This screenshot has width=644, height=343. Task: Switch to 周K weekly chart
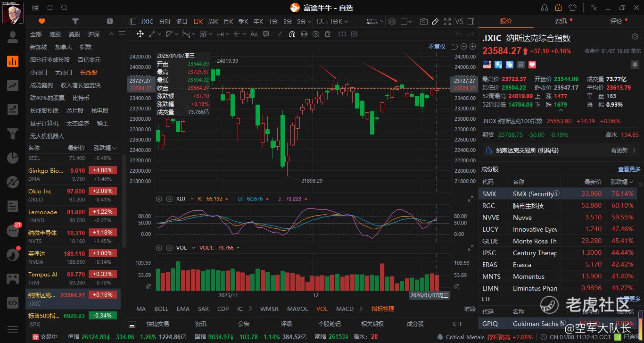213,22
